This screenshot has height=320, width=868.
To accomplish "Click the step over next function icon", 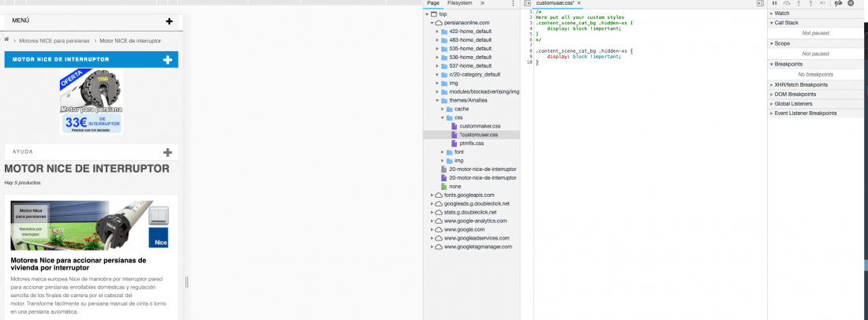I will coord(787,3).
